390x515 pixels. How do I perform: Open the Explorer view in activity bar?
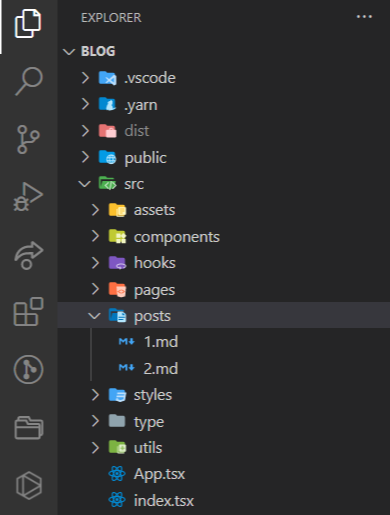point(28,23)
